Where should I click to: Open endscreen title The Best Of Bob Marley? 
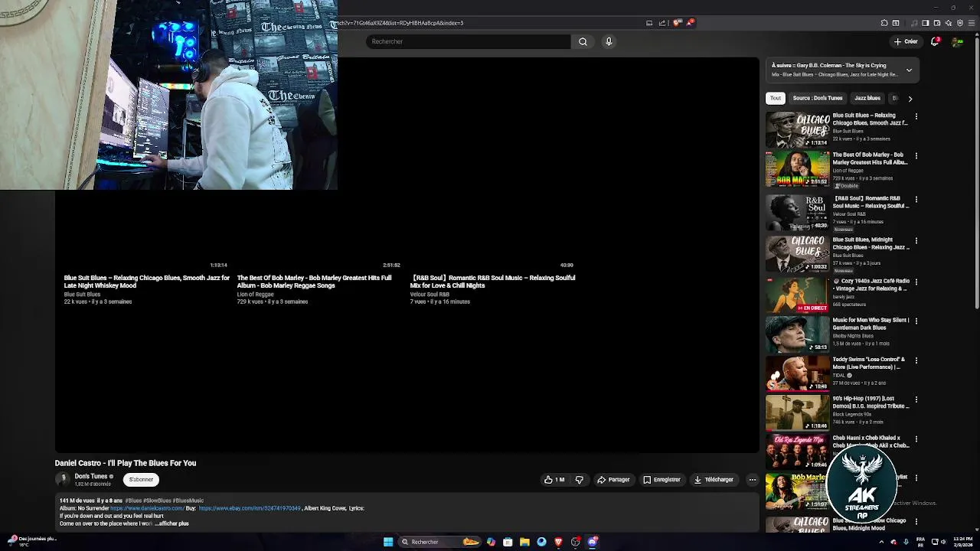pyautogui.click(x=314, y=282)
